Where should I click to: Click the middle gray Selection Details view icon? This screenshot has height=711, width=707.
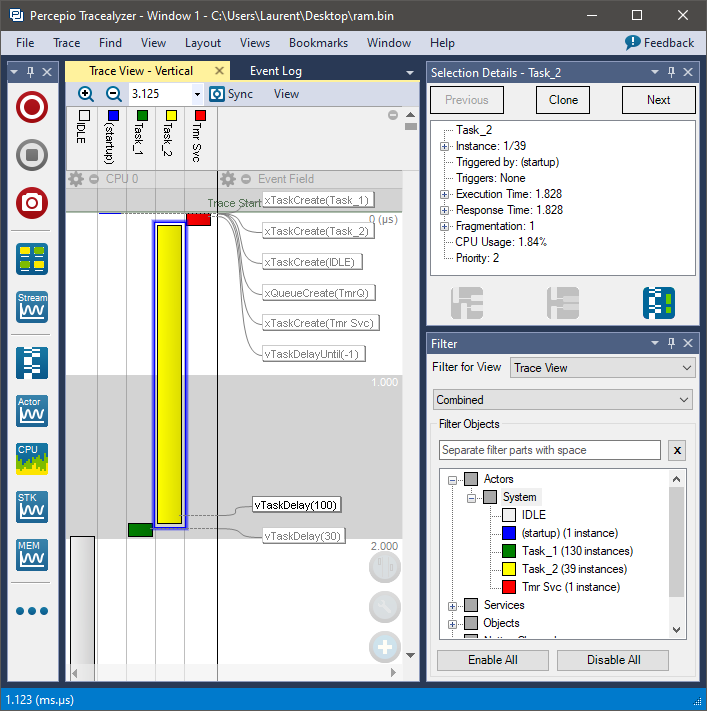[563, 303]
